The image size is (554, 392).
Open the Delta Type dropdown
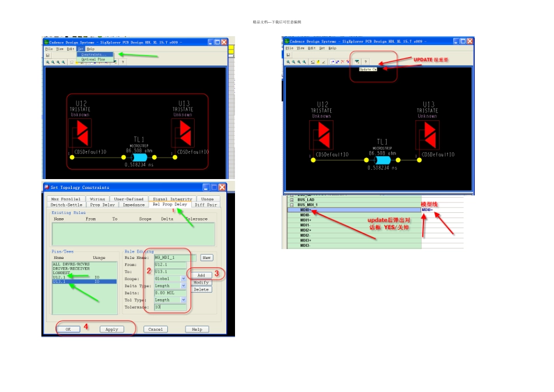click(x=184, y=286)
